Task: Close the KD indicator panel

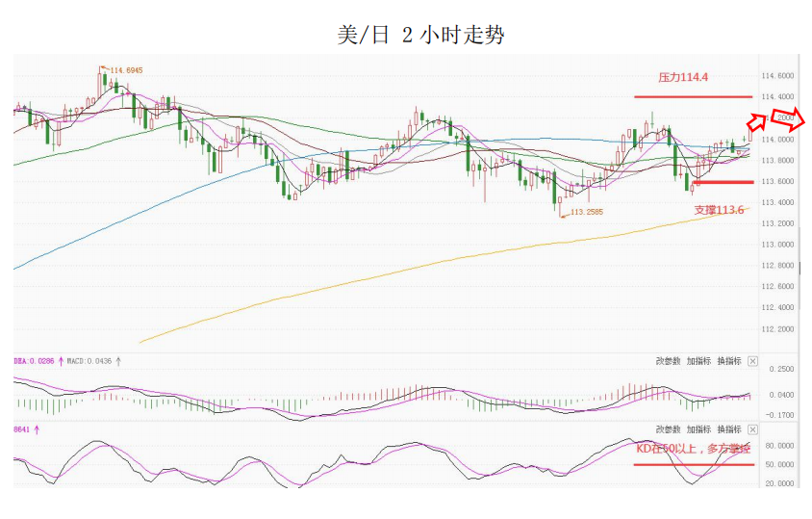Action: pyautogui.click(x=753, y=429)
